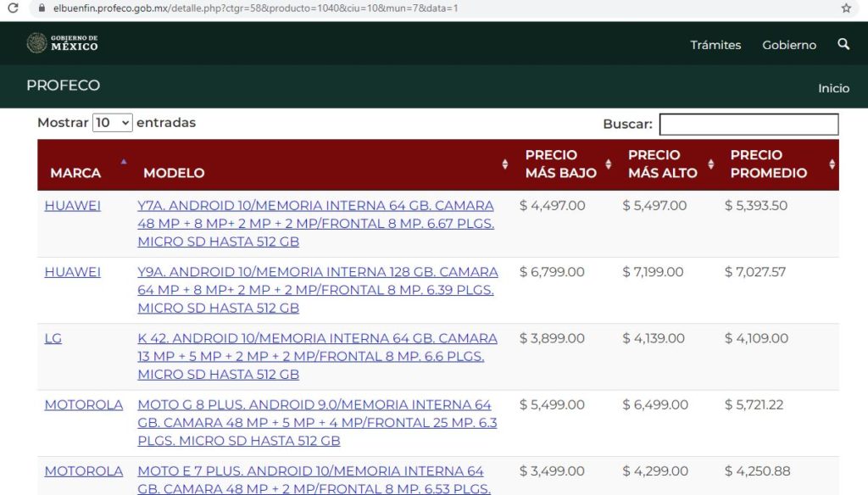This screenshot has width=868, height=495.
Task: Click the Buscar: label
Action: (628, 124)
